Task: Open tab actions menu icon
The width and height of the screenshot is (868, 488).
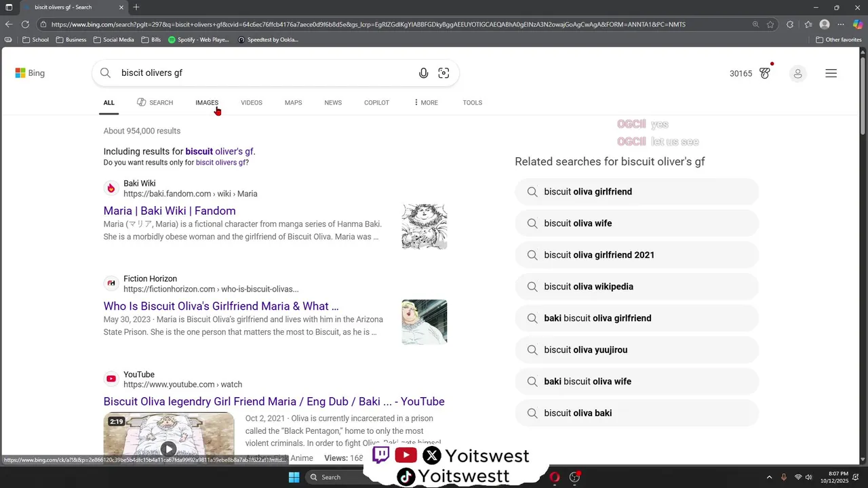Action: pyautogui.click(x=9, y=7)
